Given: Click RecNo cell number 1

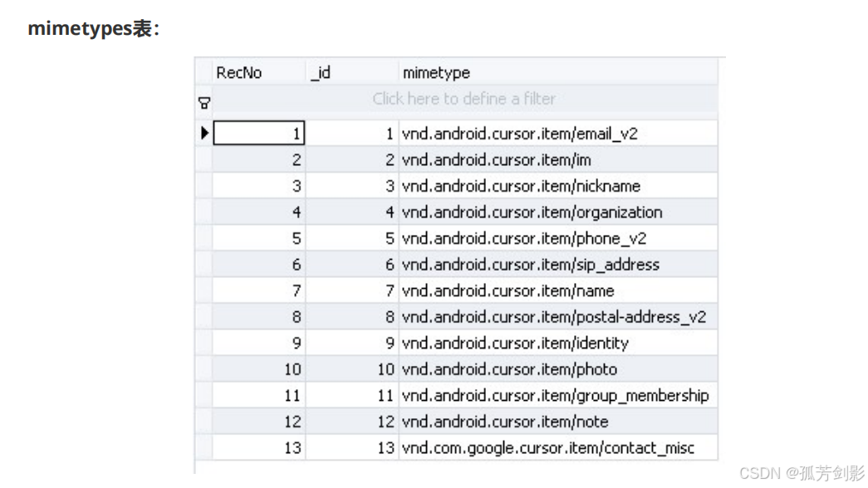Looking at the screenshot, I should coord(259,134).
